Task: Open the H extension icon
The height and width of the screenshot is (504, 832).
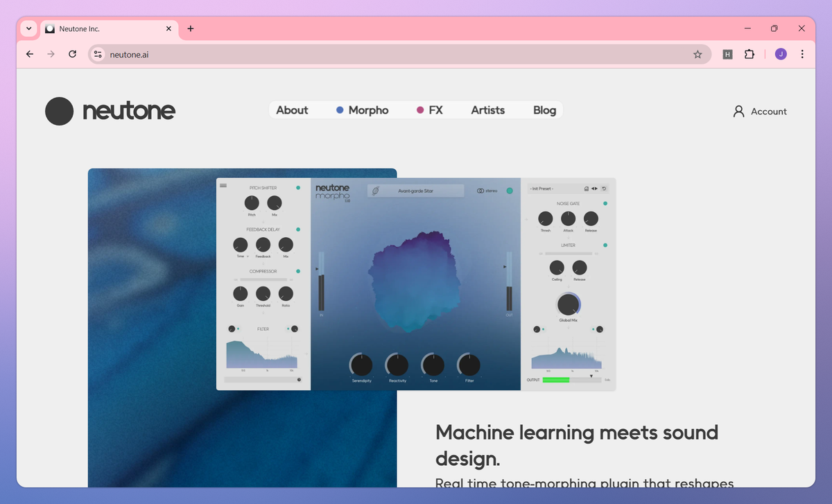Action: [727, 54]
